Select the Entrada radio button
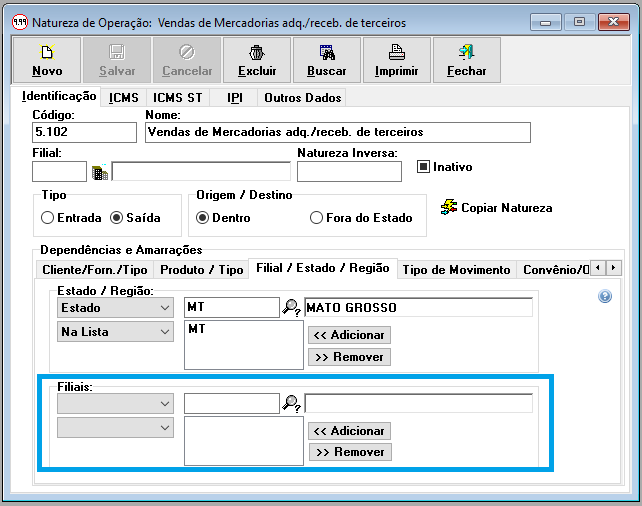Screen dimensions: 642x506 coord(47,218)
